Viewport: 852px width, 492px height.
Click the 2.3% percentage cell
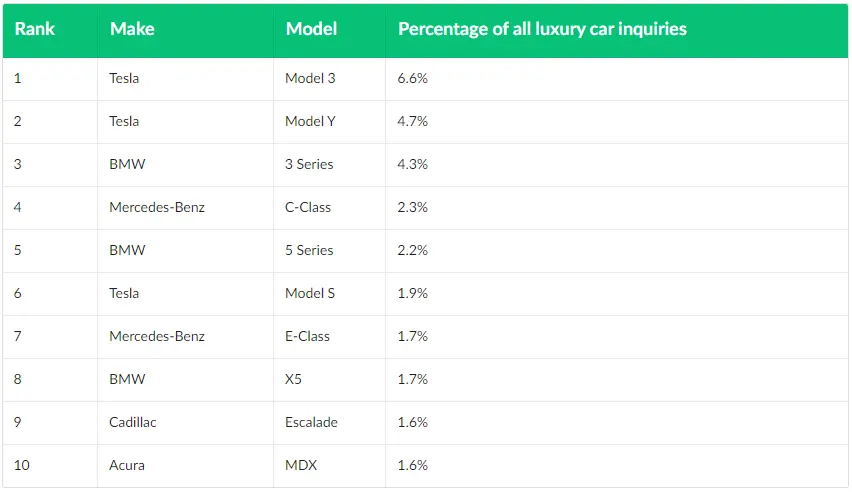(413, 207)
